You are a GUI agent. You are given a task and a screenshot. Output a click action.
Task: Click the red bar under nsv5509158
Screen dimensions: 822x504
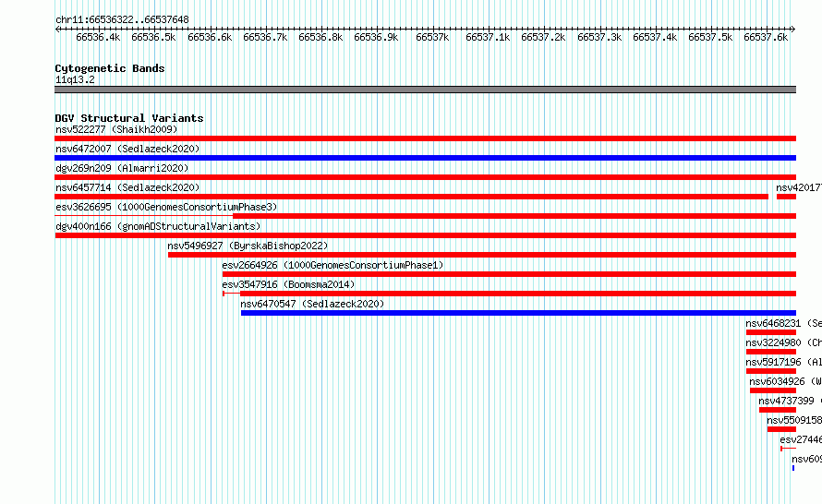point(781,429)
